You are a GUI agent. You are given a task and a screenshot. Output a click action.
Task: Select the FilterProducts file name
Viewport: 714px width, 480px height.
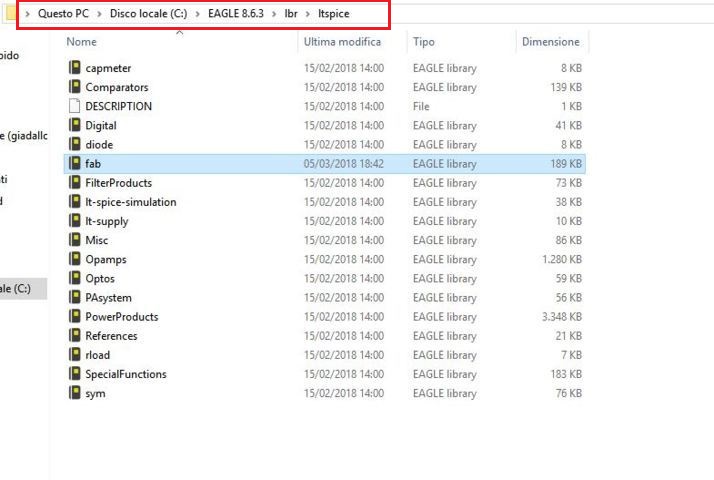tap(119, 183)
